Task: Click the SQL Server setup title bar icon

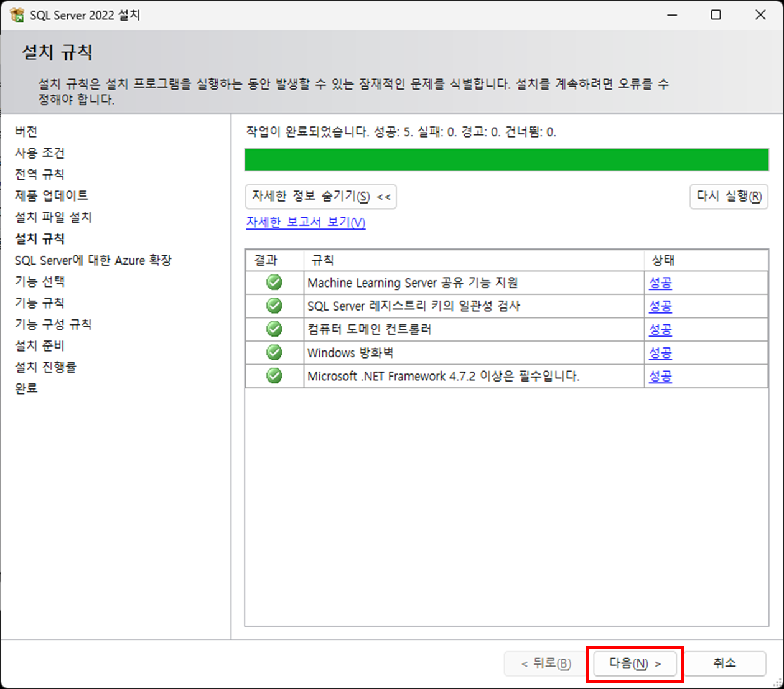Action: click(x=17, y=15)
